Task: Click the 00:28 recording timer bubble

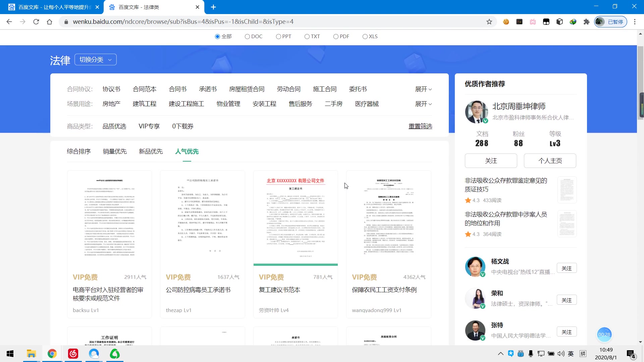Action: click(604, 334)
